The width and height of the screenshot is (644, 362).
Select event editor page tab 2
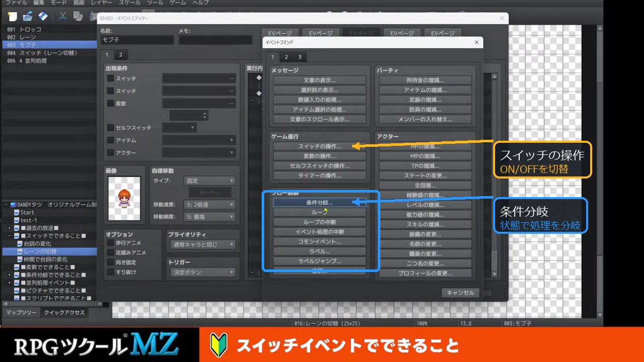click(120, 55)
